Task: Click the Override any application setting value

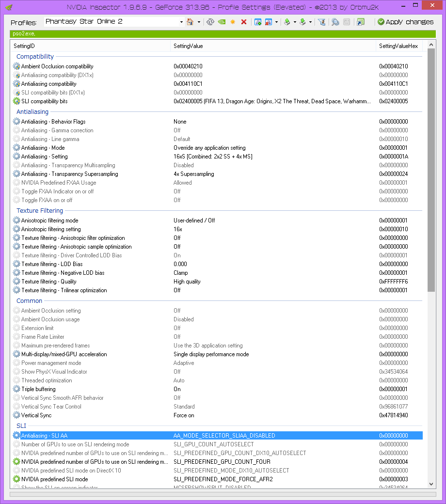Action: (209, 148)
